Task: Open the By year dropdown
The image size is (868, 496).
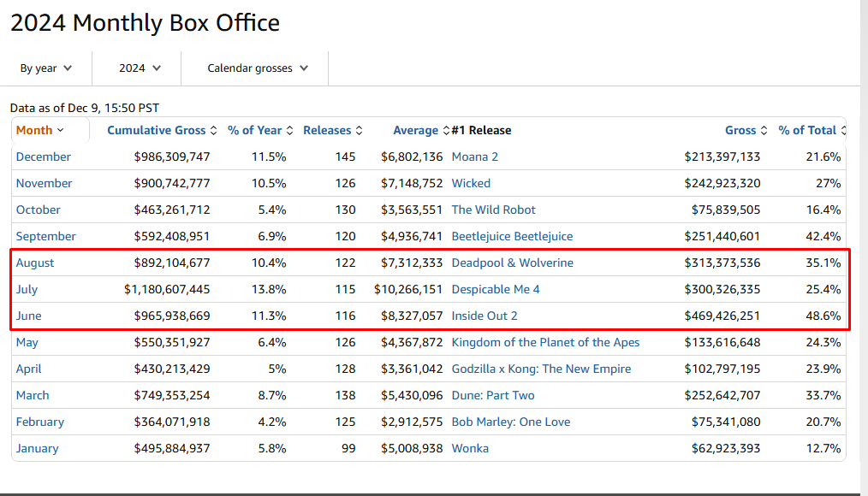Action: 46,68
